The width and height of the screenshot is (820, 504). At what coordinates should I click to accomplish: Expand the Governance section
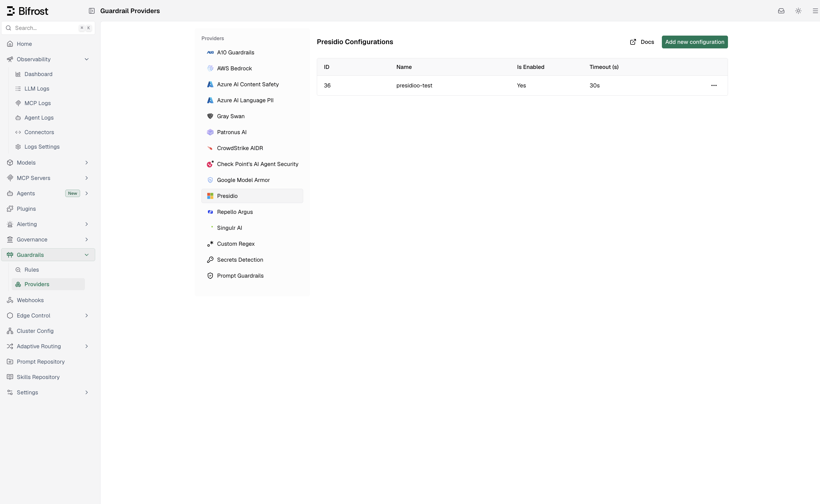48,239
